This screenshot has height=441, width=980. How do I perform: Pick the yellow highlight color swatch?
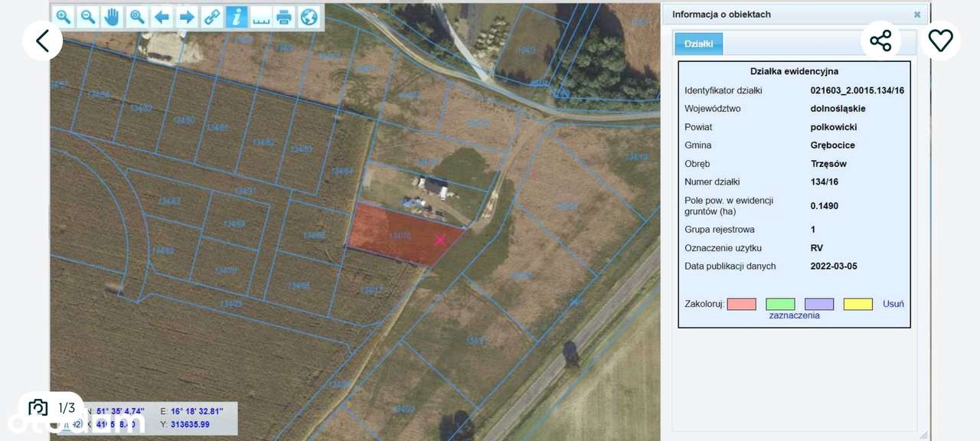858,305
